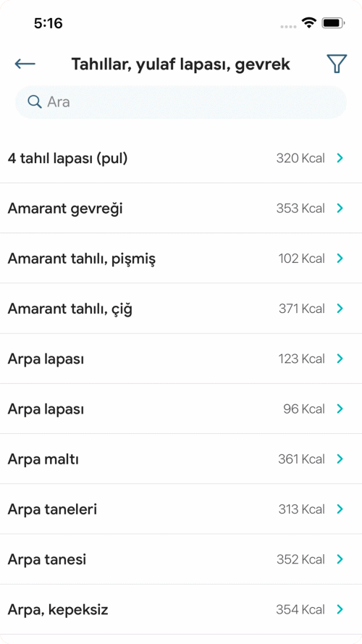
Task: Tap chevron beside 123 Kcal
Action: click(x=340, y=359)
